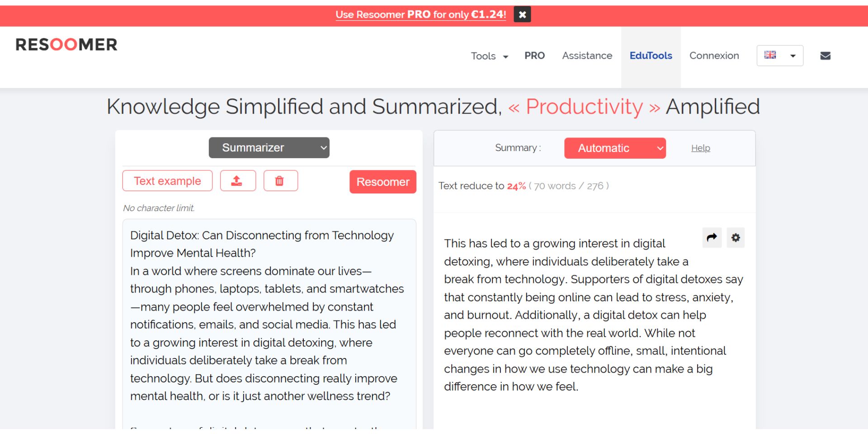This screenshot has width=868, height=434.
Task: Load the Text example
Action: point(167,181)
